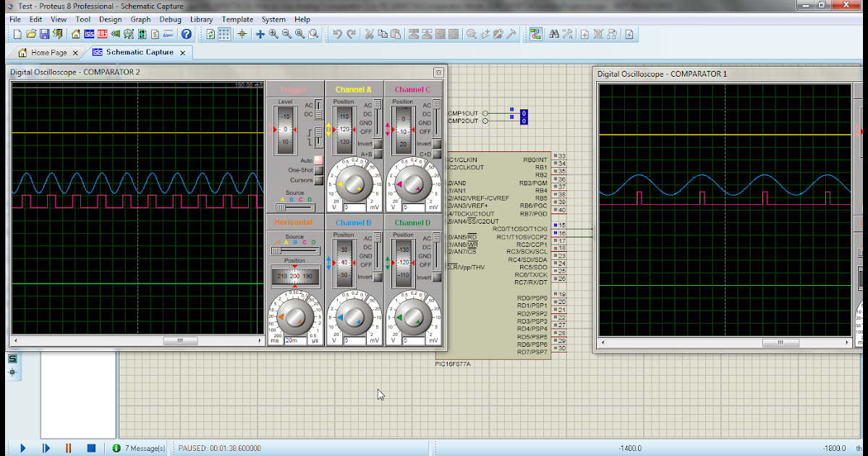Select the Zoom In magnifier icon
The image size is (868, 456).
(273, 35)
